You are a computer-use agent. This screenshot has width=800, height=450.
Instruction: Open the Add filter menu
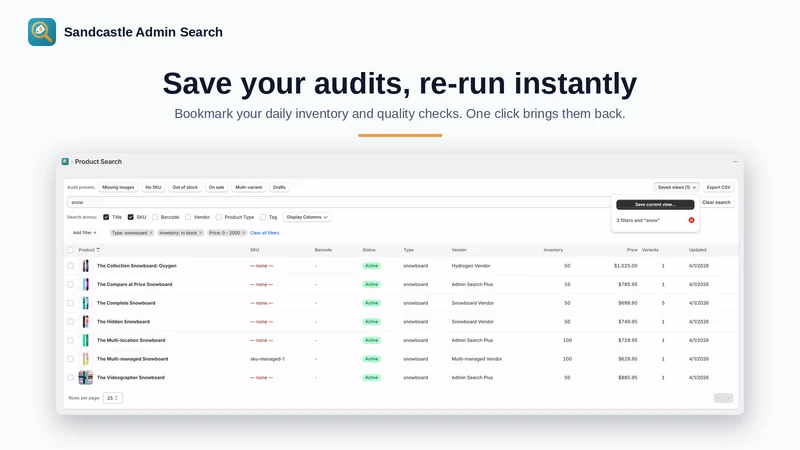click(84, 233)
